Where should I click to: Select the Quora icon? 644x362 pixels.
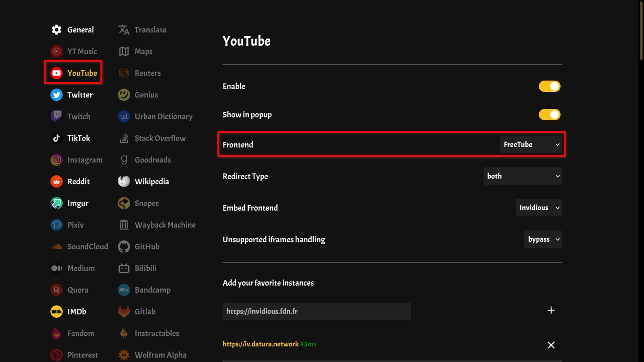coord(57,290)
